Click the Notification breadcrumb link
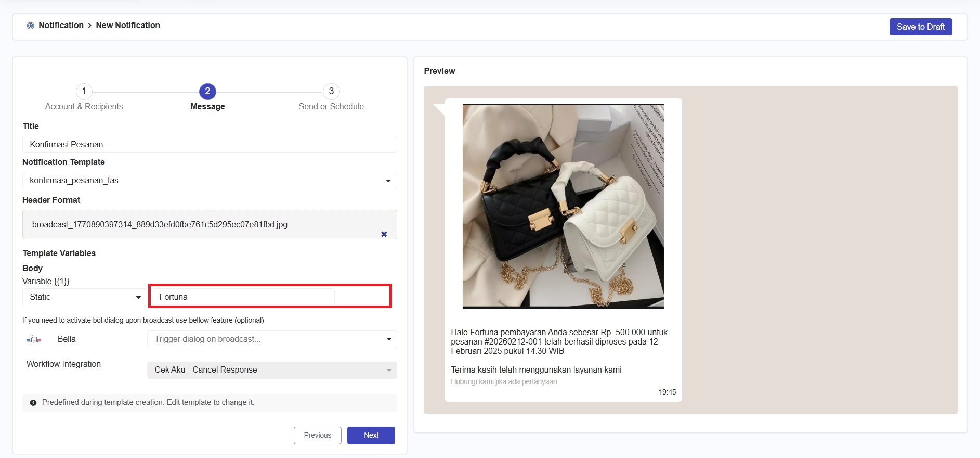The width and height of the screenshot is (980, 458). point(61,26)
